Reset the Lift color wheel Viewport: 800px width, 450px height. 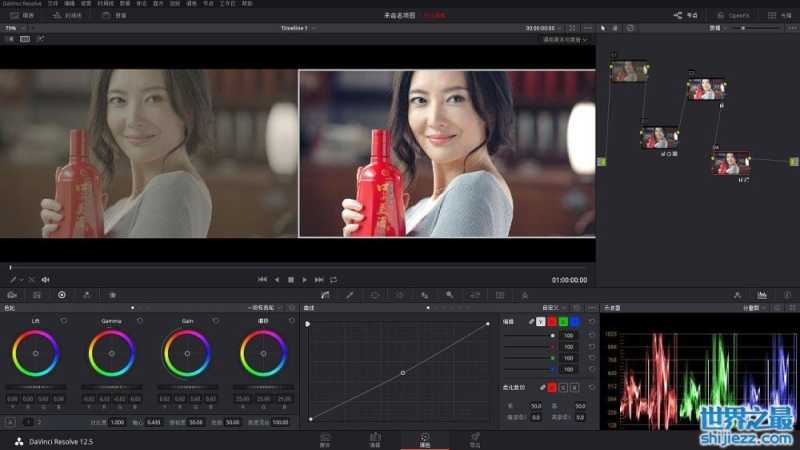coord(64,321)
